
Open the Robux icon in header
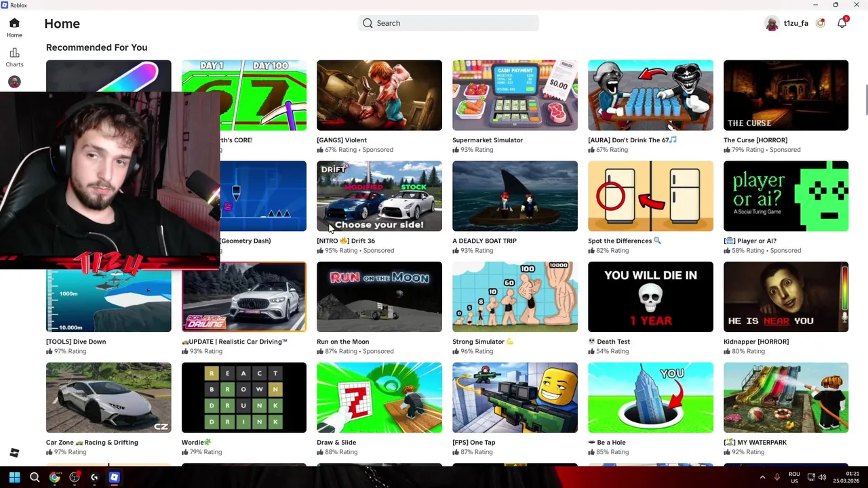click(821, 23)
